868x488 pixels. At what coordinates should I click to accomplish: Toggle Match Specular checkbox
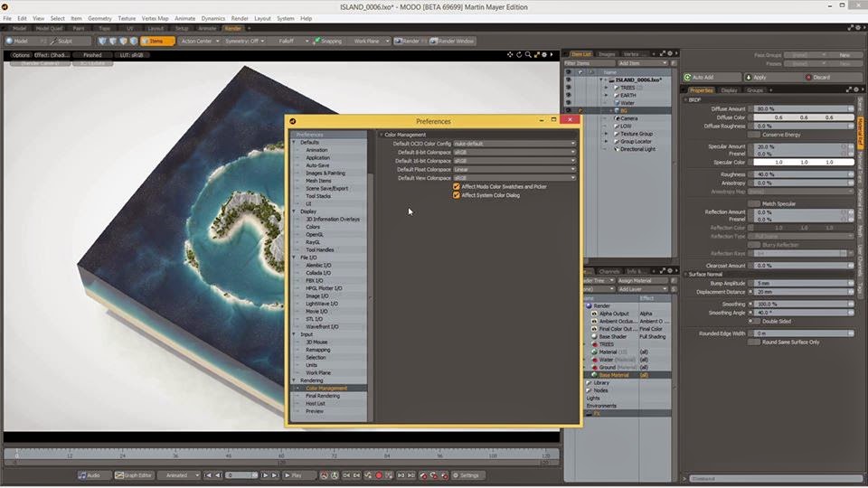click(x=754, y=203)
